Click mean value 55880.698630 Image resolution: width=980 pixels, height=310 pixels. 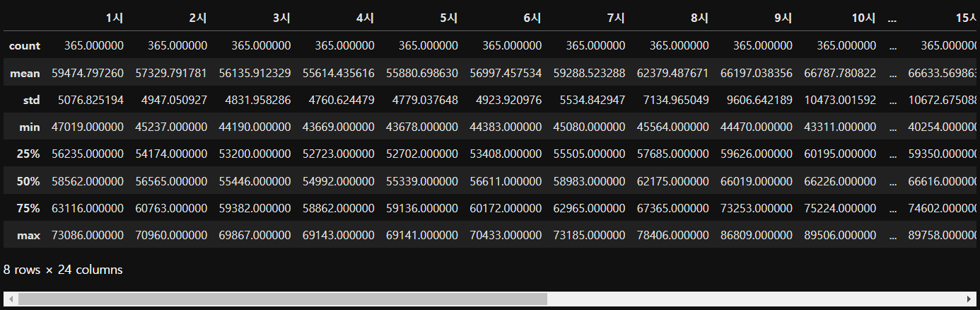tap(421, 73)
